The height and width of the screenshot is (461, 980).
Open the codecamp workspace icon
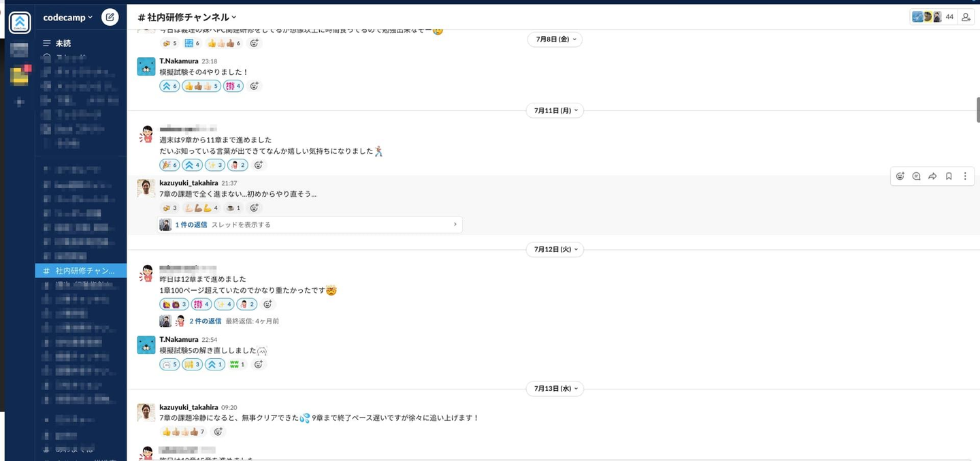20,22
